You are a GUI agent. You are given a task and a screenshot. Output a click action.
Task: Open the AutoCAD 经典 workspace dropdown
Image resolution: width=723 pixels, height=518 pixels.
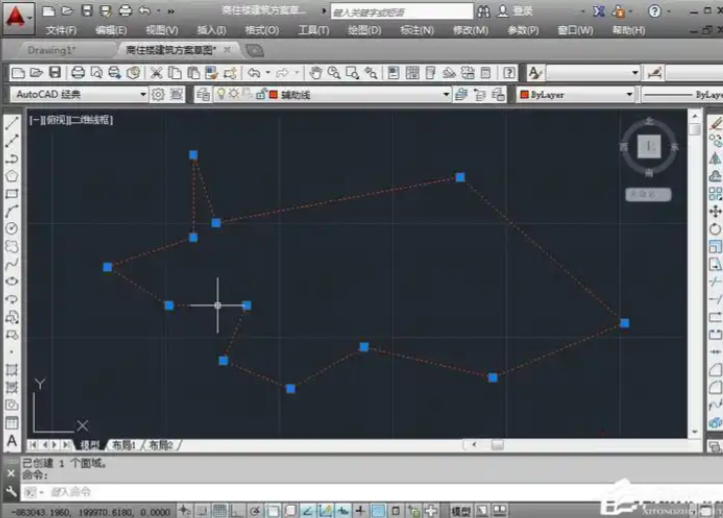80,94
